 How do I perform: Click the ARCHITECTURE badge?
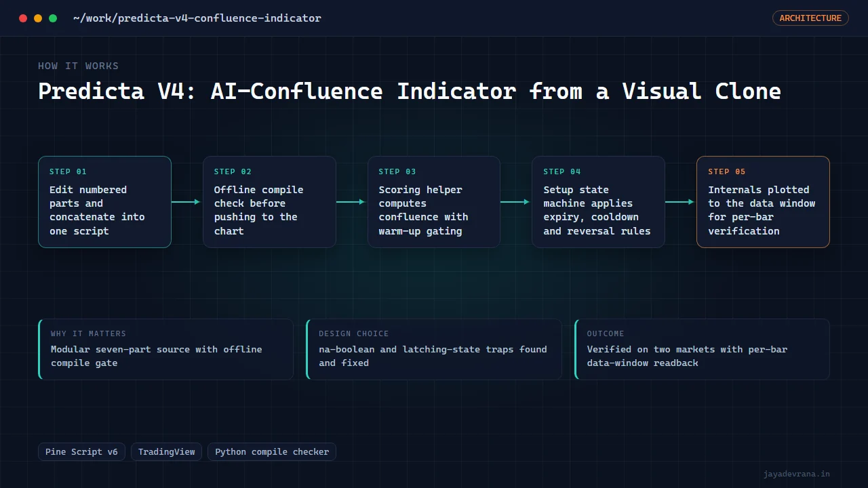click(810, 18)
